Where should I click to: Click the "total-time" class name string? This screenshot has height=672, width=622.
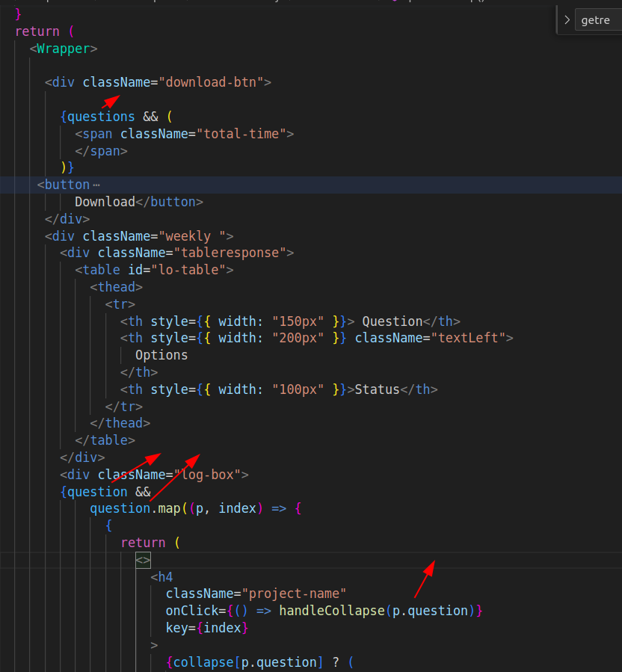241,134
